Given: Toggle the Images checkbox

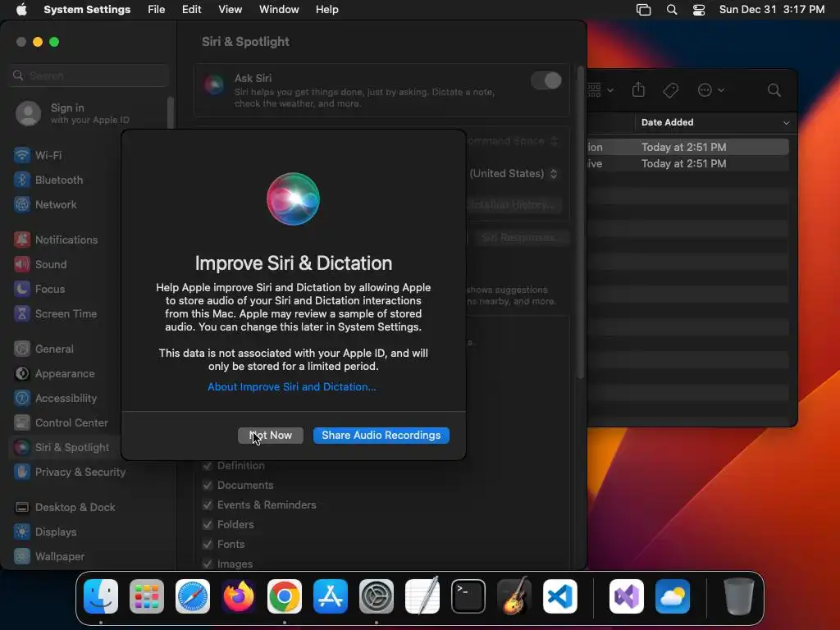Looking at the screenshot, I should 208,564.
